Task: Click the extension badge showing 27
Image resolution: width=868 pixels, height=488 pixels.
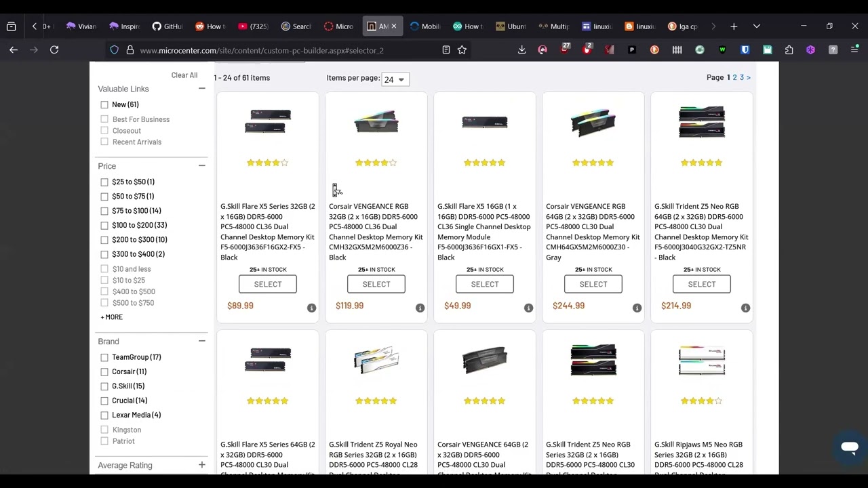Action: pos(565,49)
